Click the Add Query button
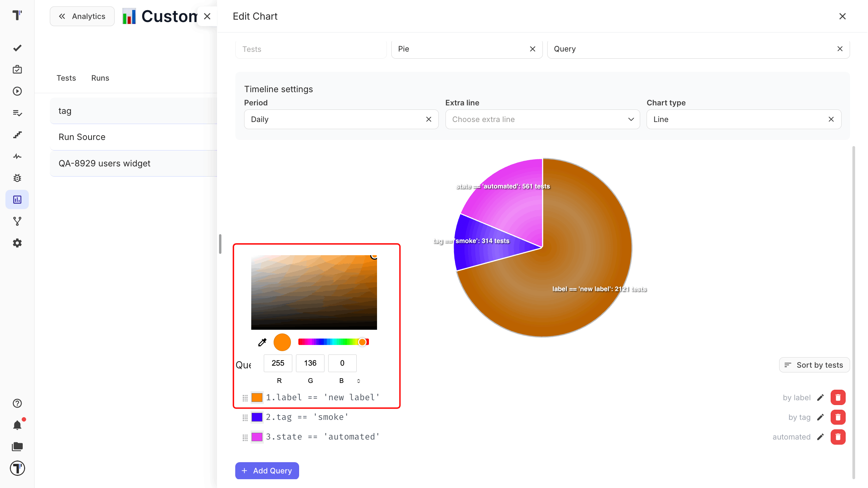 [267, 471]
